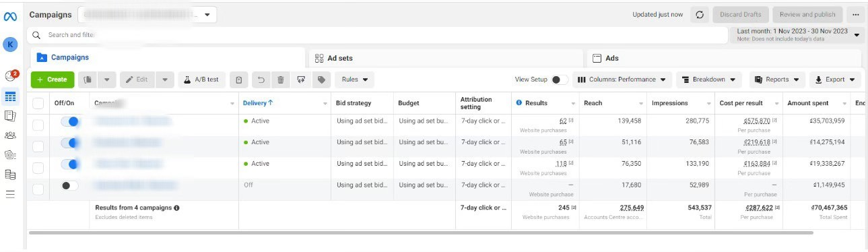Open the Audiences people sidebar icon

[10, 135]
